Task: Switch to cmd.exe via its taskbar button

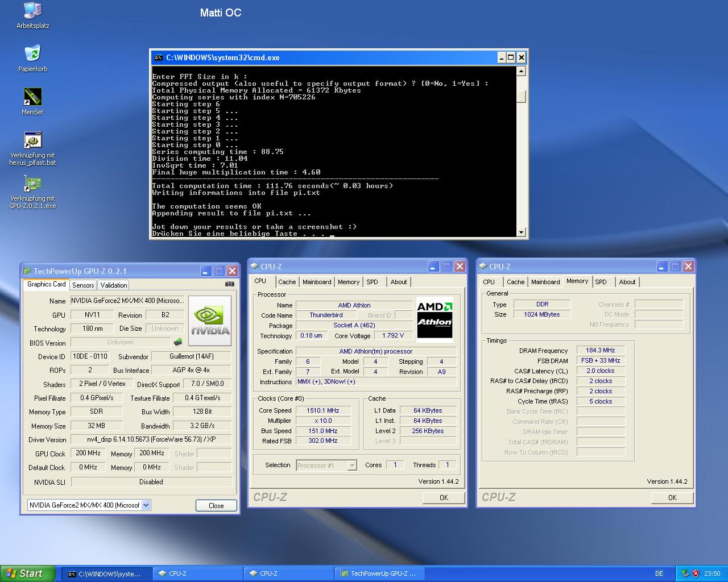Action: 107,573
